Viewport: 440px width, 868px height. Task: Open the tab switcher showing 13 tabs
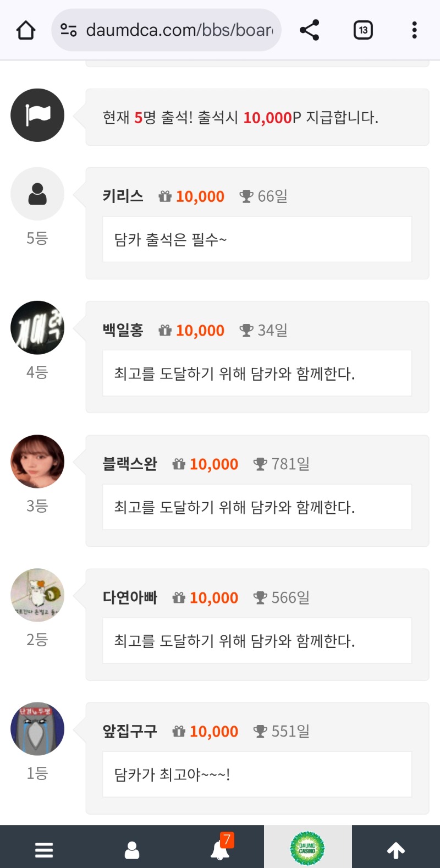tap(363, 30)
